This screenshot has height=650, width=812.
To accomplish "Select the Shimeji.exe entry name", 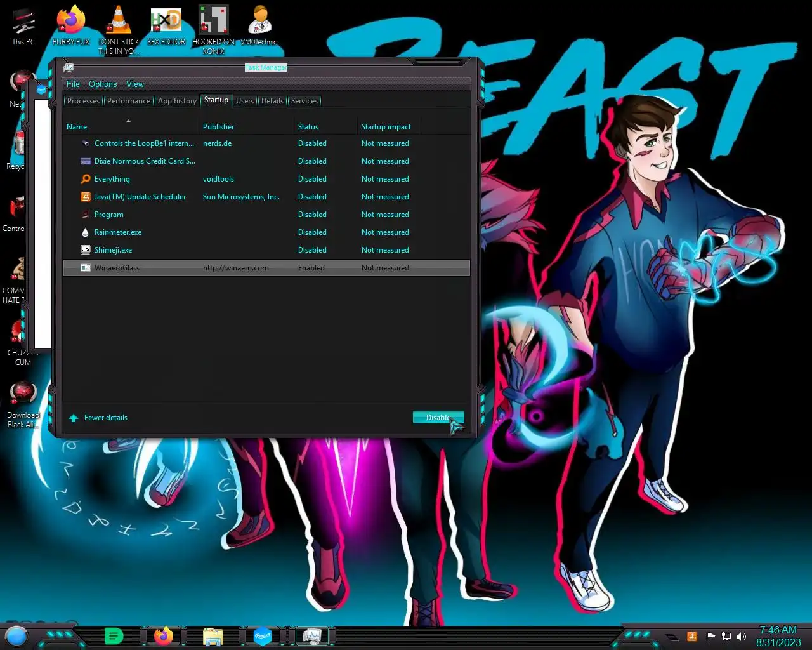I will (x=114, y=250).
